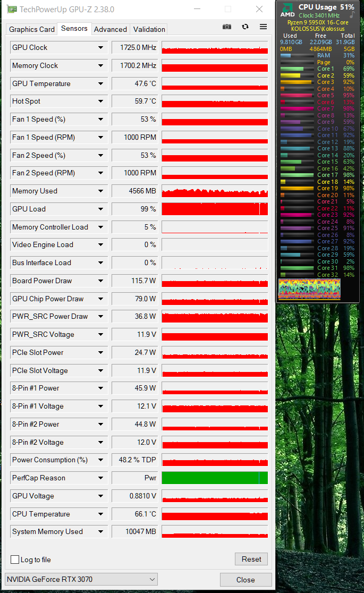Open the Memory Controller Load dropdown
The image size is (364, 593).
(x=100, y=227)
